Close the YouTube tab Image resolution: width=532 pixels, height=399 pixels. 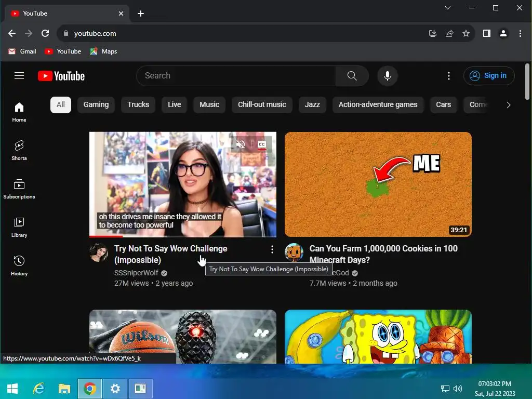(121, 14)
